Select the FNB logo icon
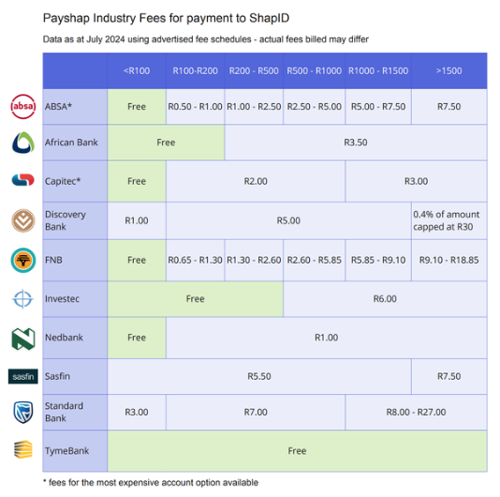Screen dimensions: 500x497 coord(23,260)
